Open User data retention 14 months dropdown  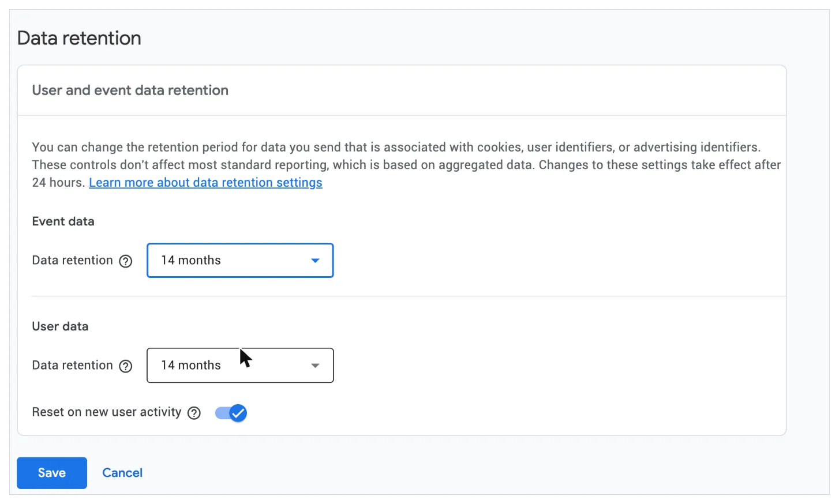[240, 365]
